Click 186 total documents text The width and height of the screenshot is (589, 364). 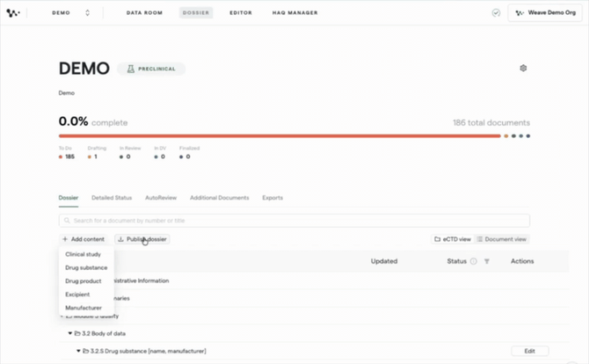point(491,122)
